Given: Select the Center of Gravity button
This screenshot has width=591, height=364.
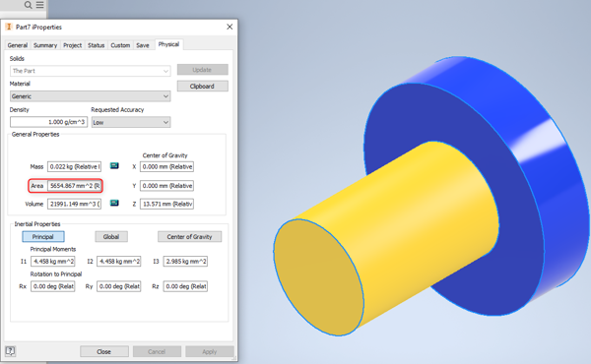Looking at the screenshot, I should (189, 237).
